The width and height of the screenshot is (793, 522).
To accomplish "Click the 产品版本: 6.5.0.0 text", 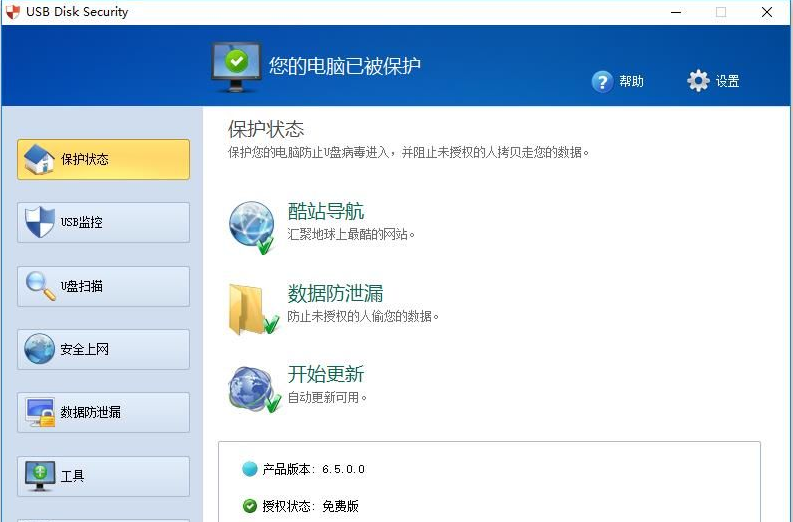I will (x=314, y=469).
